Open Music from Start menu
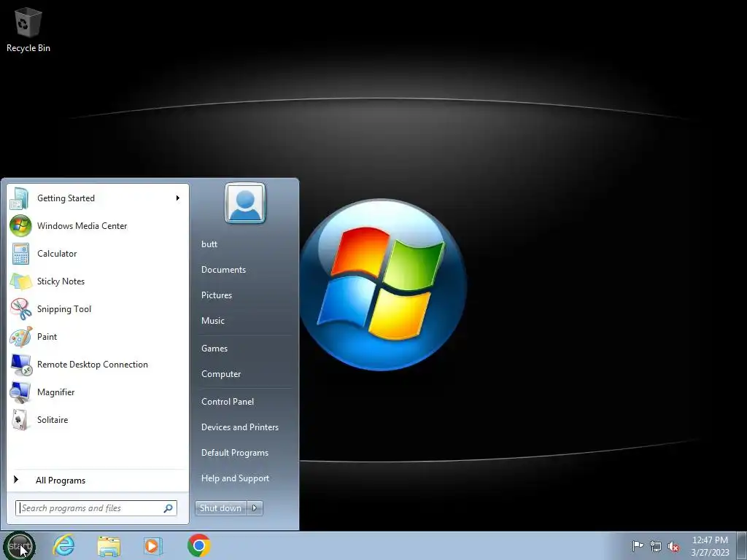The image size is (747, 560). pyautogui.click(x=213, y=321)
